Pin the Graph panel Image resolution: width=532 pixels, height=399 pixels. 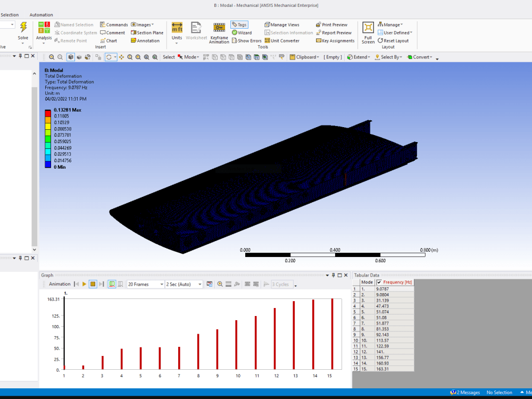(334, 275)
